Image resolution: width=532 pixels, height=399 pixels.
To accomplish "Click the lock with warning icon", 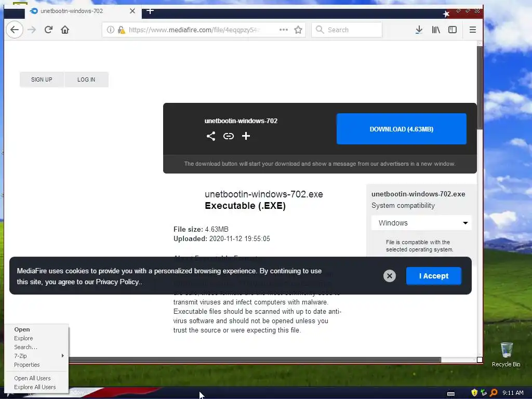I will 121,30.
